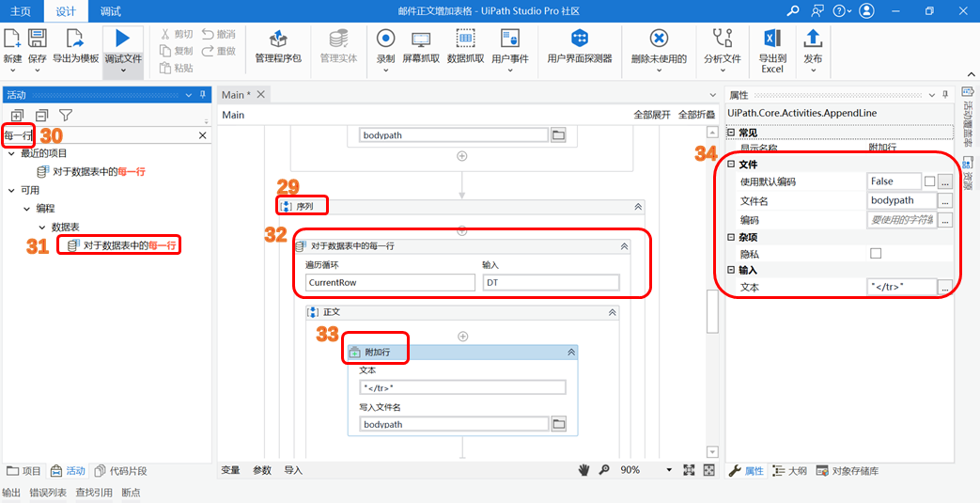The width and height of the screenshot is (980, 503).
Task: Switch to the 大纲 tab
Action: coord(789,471)
